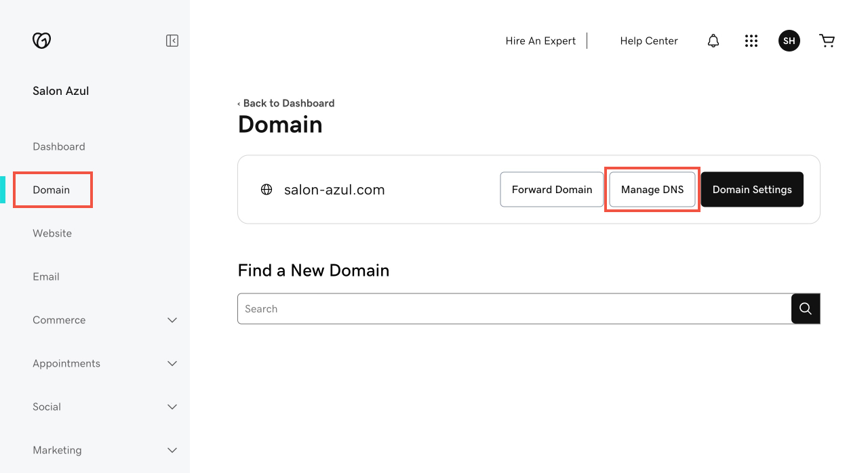Open the Dashboard menu item

(59, 146)
